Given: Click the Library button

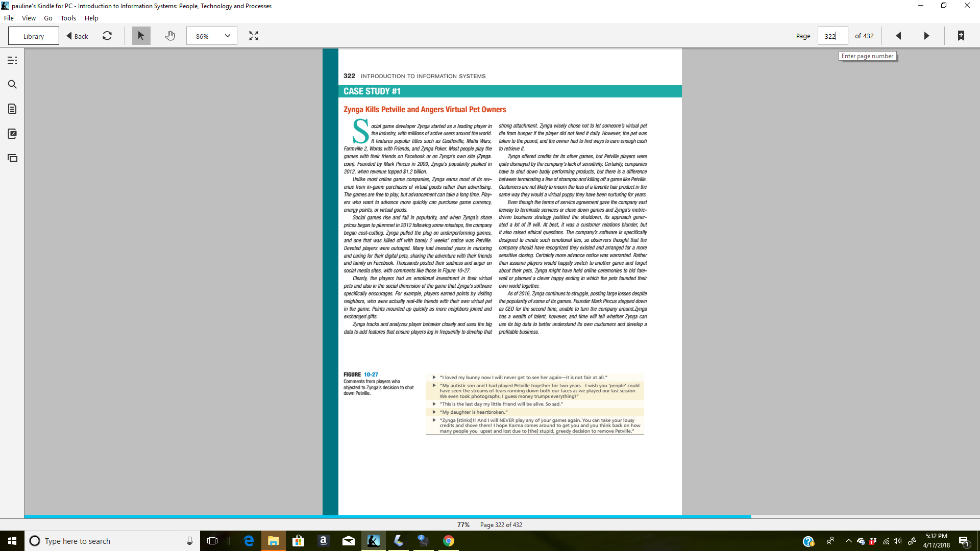Looking at the screenshot, I should (x=34, y=36).
